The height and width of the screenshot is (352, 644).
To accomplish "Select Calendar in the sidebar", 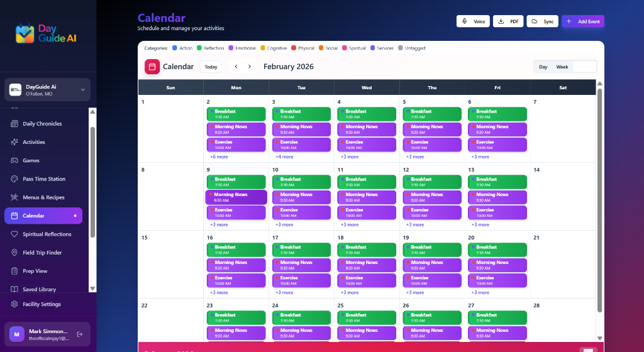I will pos(43,216).
